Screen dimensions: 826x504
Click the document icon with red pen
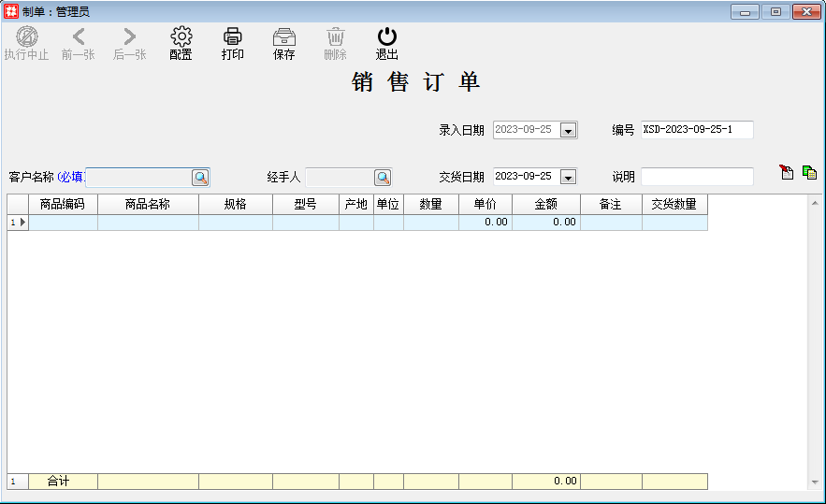787,172
